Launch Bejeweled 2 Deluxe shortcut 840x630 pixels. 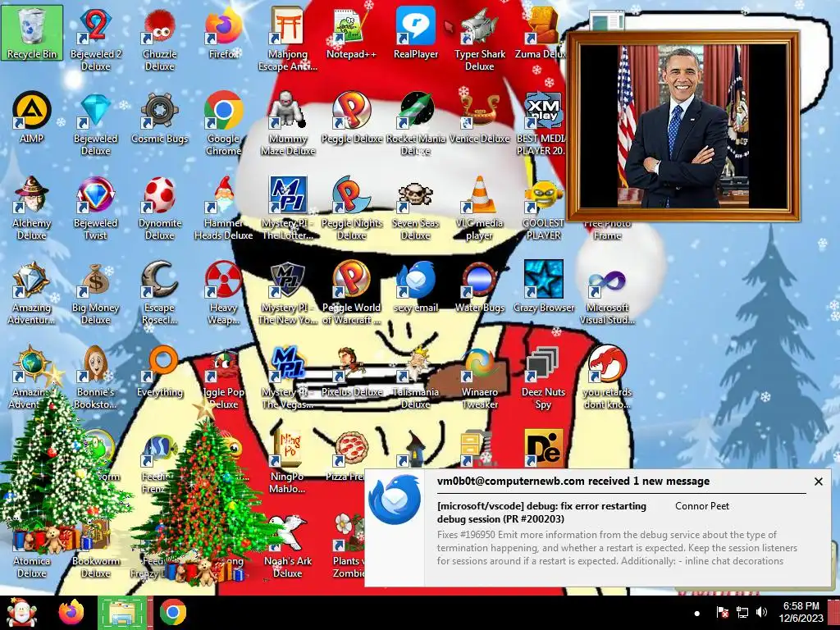pos(95,39)
